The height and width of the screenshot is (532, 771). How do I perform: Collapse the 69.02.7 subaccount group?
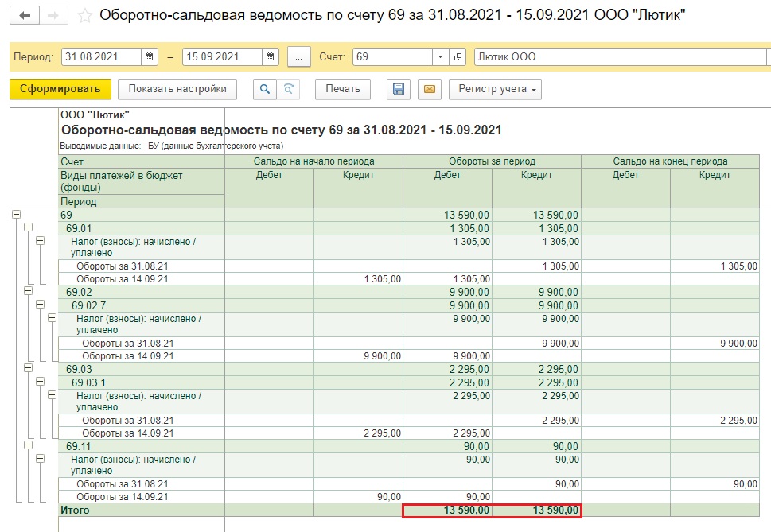40,305
